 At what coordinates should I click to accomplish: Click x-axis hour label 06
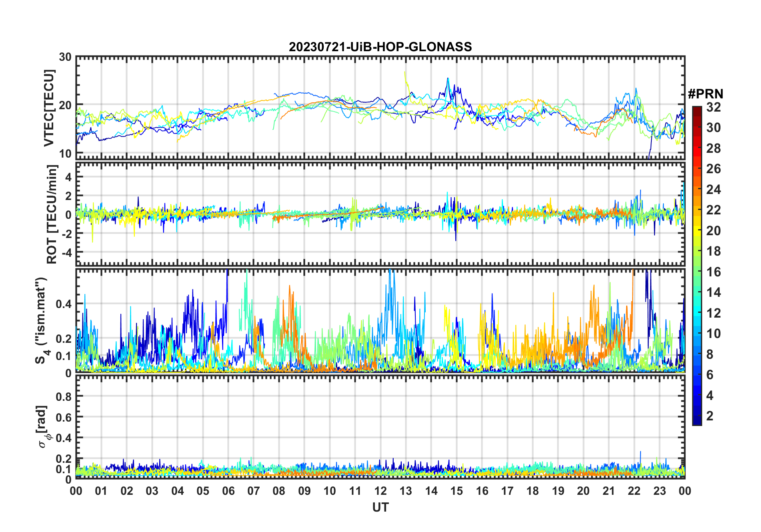(x=228, y=491)
